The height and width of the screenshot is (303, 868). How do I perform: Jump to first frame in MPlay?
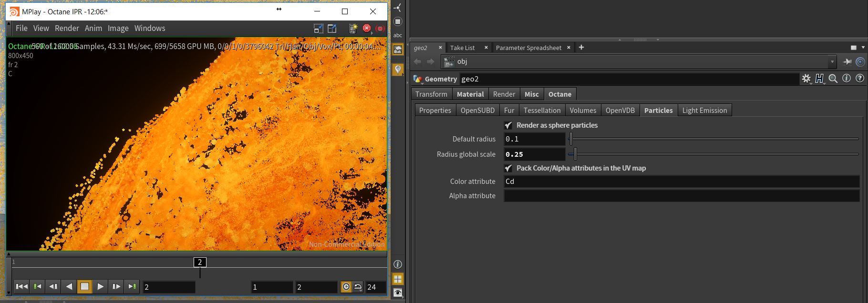click(x=21, y=286)
